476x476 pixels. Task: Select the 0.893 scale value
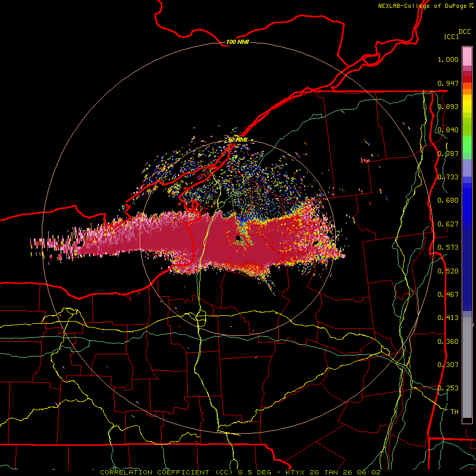(448, 106)
